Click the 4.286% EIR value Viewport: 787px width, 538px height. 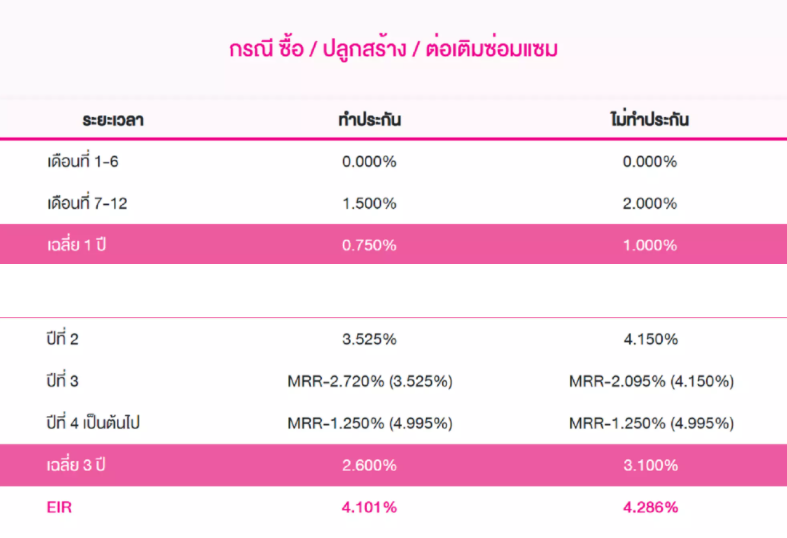point(650,507)
